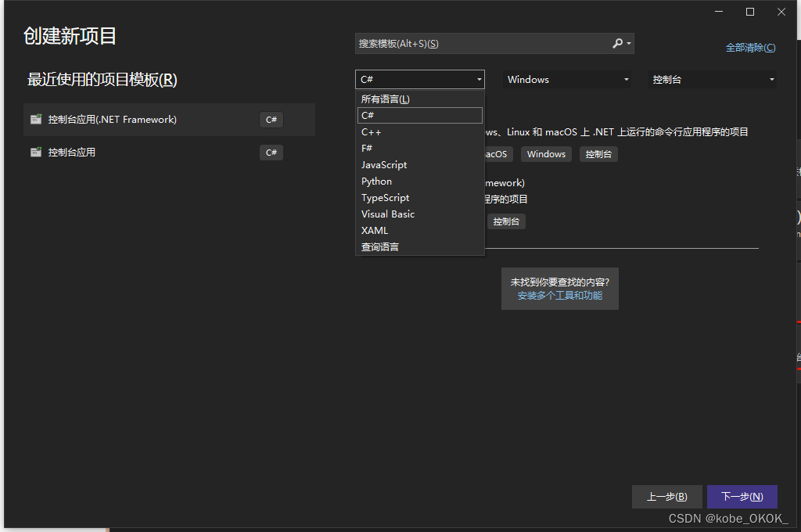Viewport: 801px width, 532px height.
Task: Click the 上一步(B) button
Action: click(x=667, y=497)
